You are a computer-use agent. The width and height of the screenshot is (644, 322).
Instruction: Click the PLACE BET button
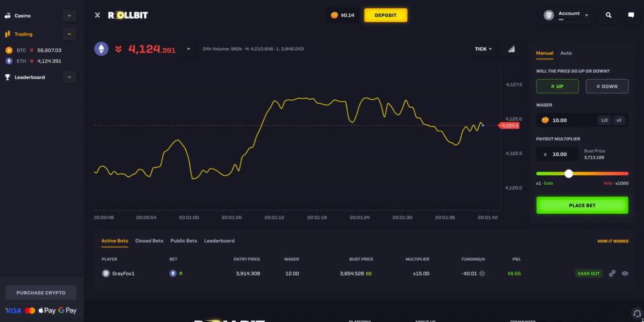pyautogui.click(x=582, y=205)
